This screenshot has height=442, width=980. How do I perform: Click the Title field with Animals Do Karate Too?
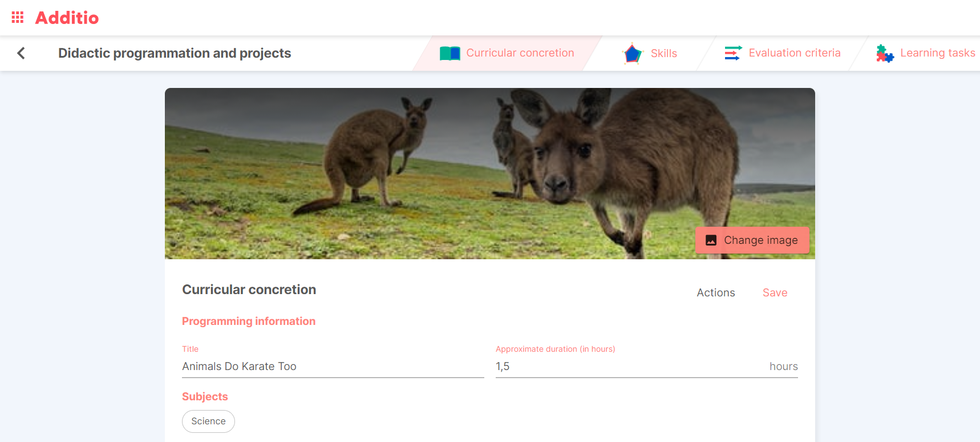[333, 366]
